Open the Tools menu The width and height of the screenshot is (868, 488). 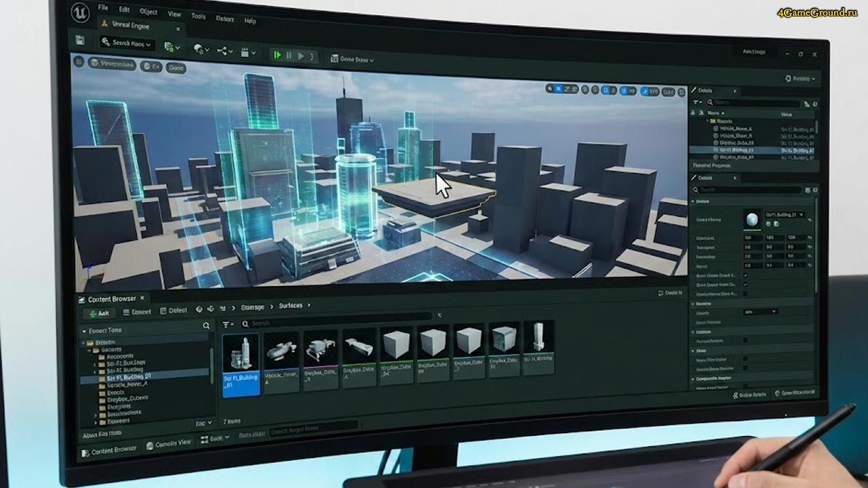click(x=198, y=16)
